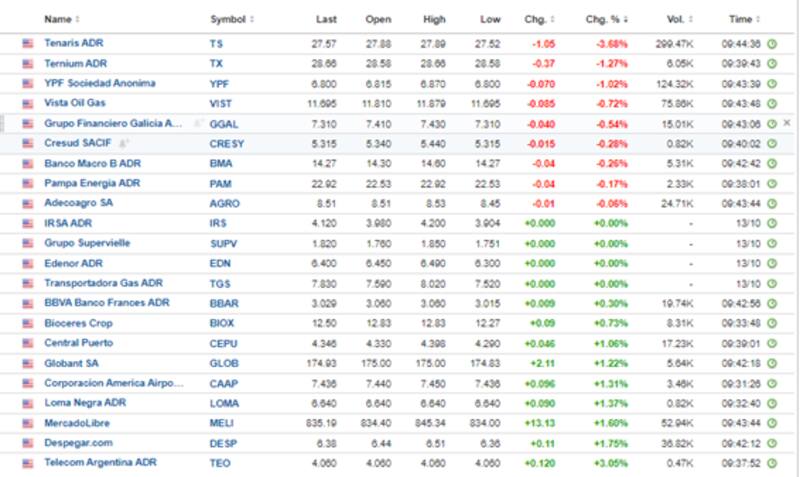The height and width of the screenshot is (477, 800).
Task: Open the Vista Oil Gas link
Action: (75, 103)
